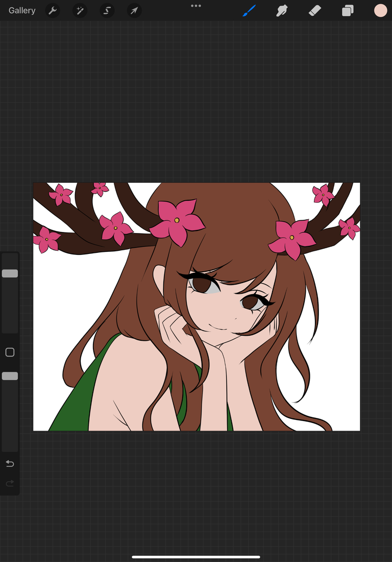Select the Smudge tool

click(x=282, y=11)
